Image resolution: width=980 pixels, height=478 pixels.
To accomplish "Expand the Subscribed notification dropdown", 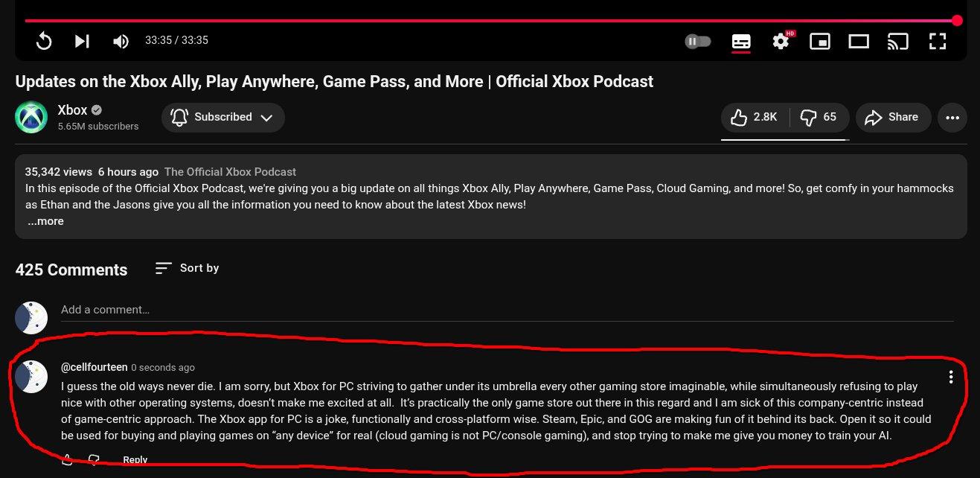I will [x=223, y=117].
